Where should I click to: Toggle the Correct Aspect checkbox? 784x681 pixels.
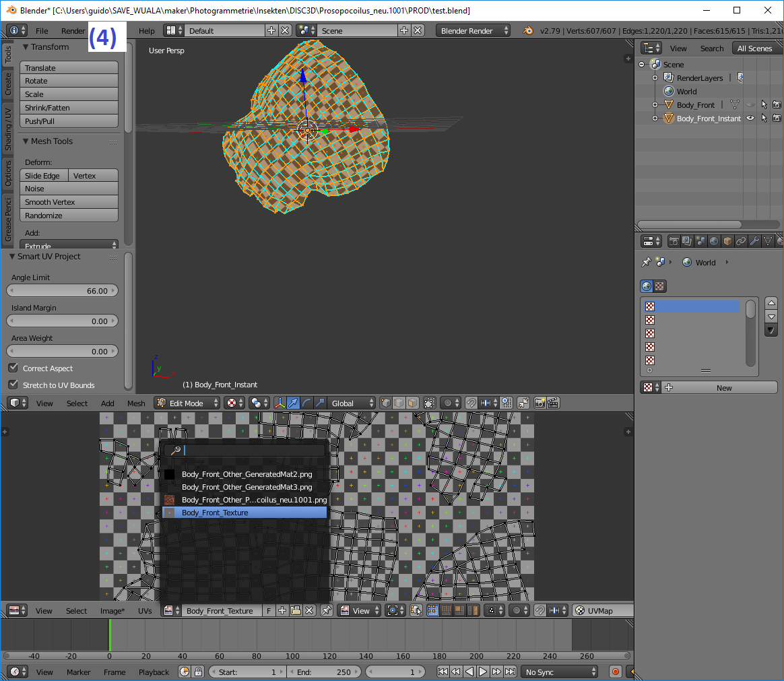[x=13, y=368]
